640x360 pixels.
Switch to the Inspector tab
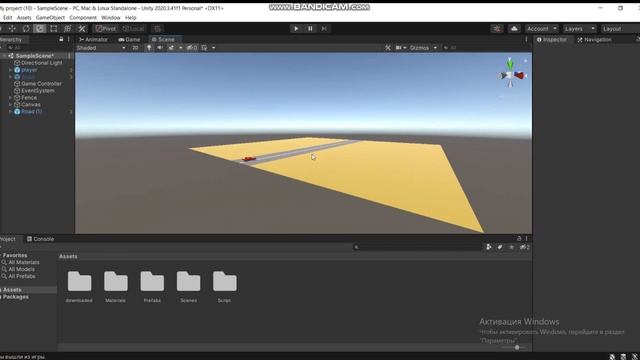tap(552, 40)
